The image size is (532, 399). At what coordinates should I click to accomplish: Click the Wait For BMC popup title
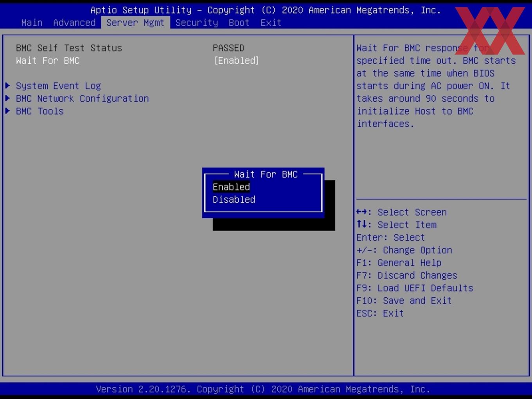point(266,174)
